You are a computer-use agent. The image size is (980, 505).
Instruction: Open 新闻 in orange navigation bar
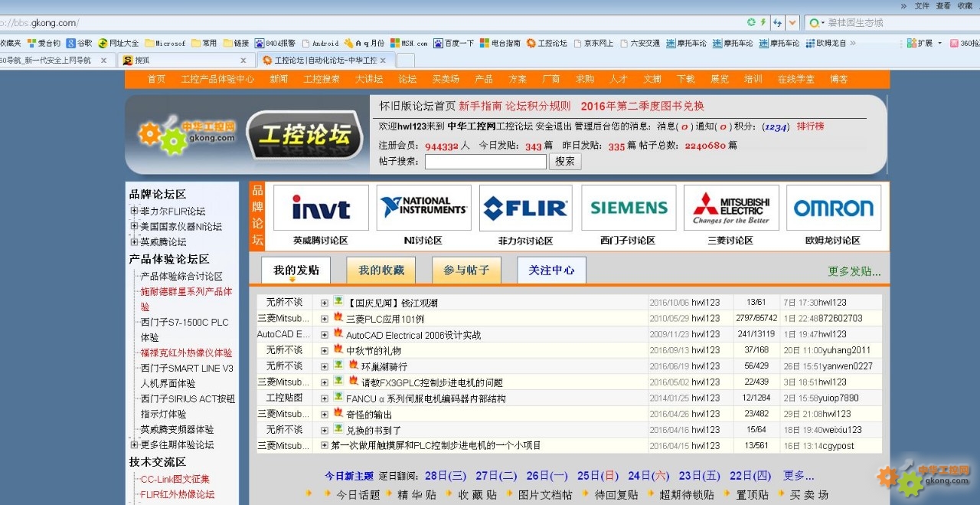pos(279,79)
